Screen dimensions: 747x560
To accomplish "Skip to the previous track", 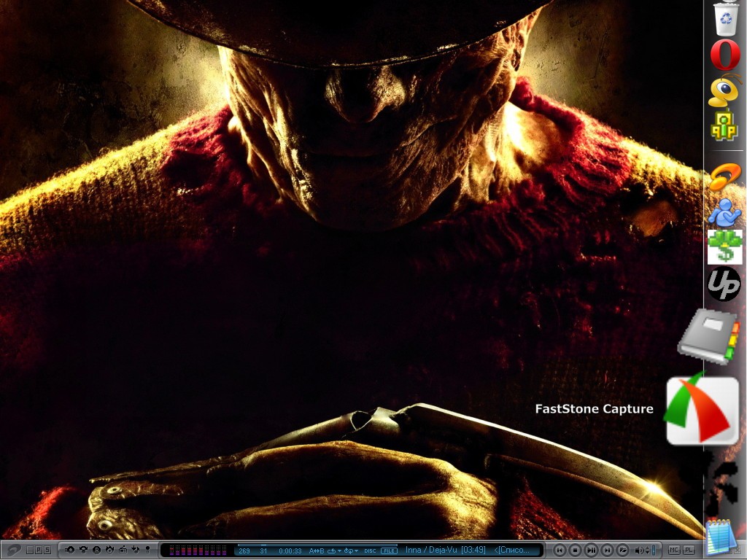I will [x=560, y=550].
